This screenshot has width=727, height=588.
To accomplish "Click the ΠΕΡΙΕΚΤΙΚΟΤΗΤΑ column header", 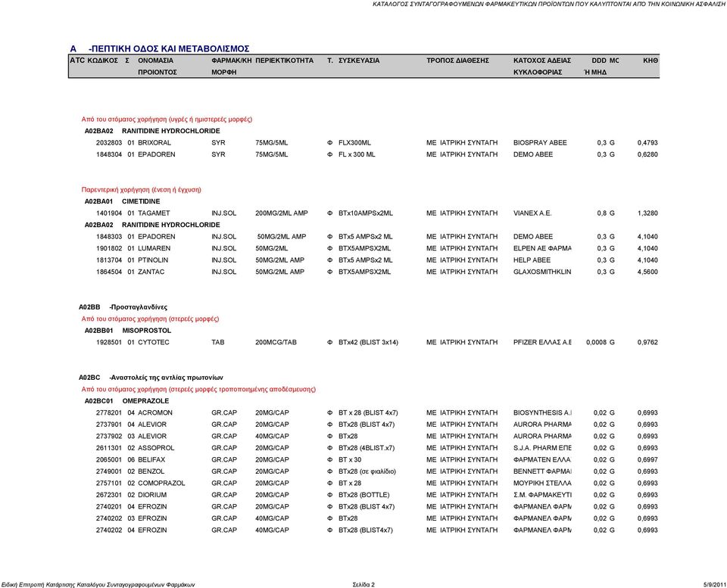I will (284, 61).
